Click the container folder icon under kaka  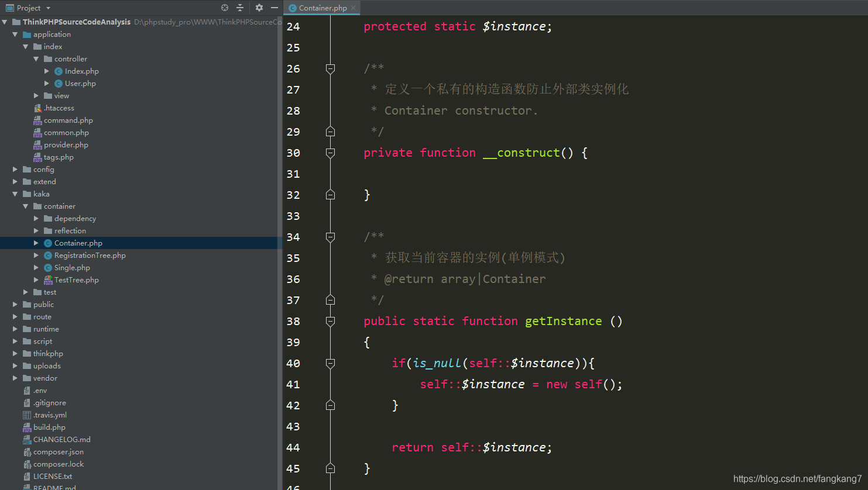[37, 206]
